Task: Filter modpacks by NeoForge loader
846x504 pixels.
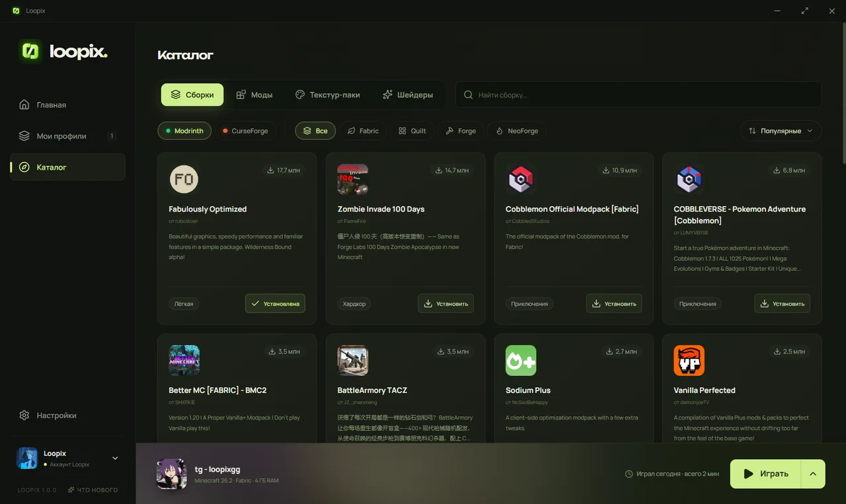Action: point(517,131)
